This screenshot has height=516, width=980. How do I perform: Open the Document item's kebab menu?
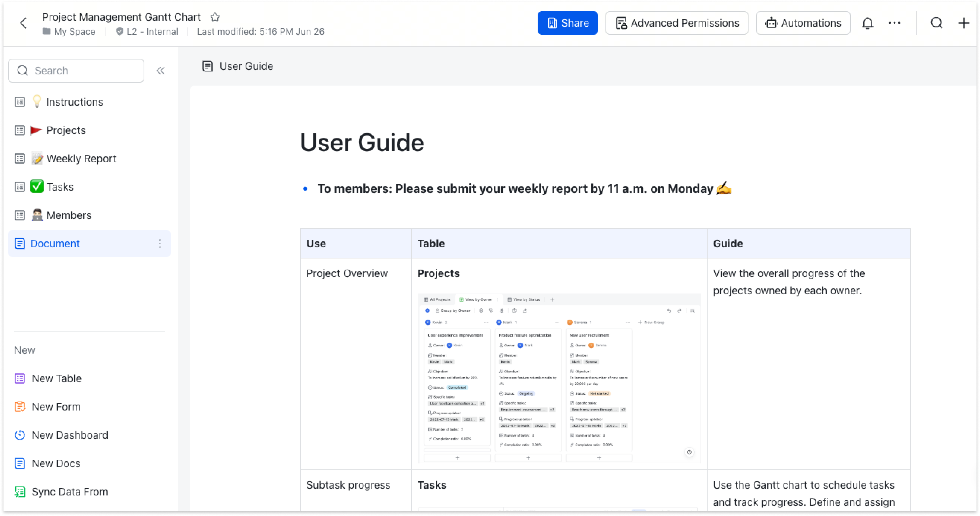click(160, 243)
